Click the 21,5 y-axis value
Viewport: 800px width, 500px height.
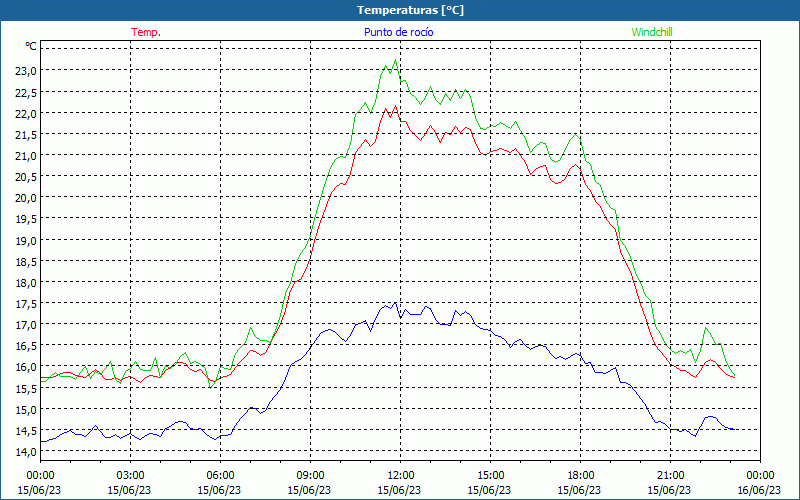coord(26,135)
